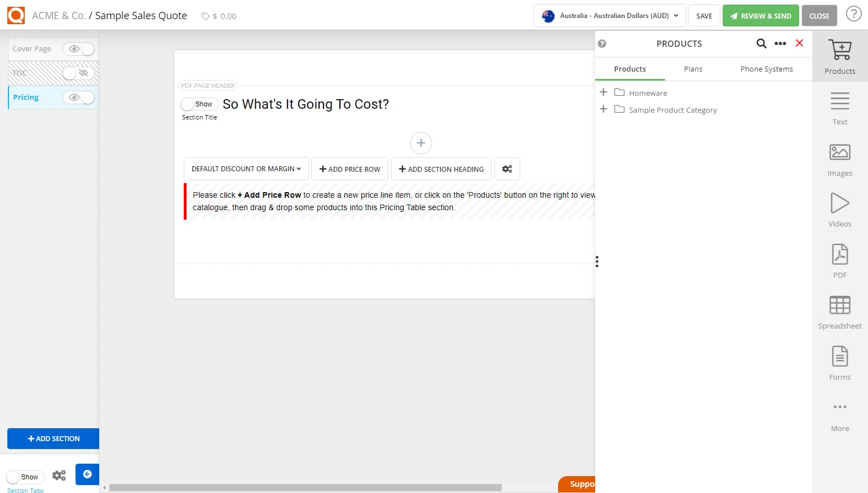Click the Add Price Row button
Image resolution: width=868 pixels, height=493 pixels.
point(349,168)
